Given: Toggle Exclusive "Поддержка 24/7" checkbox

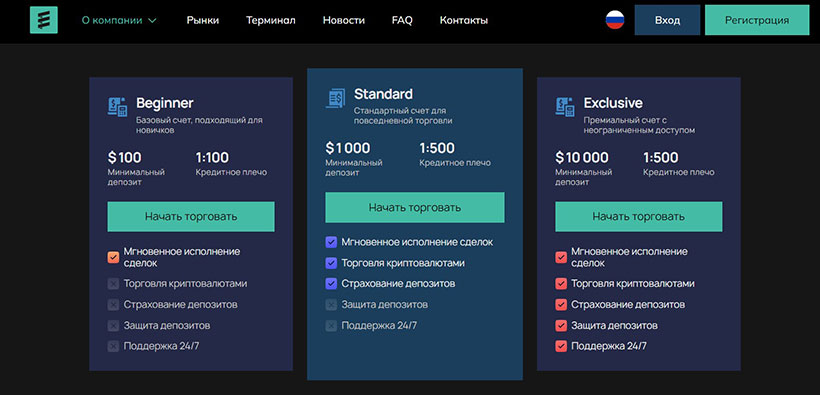Looking at the screenshot, I should point(561,346).
